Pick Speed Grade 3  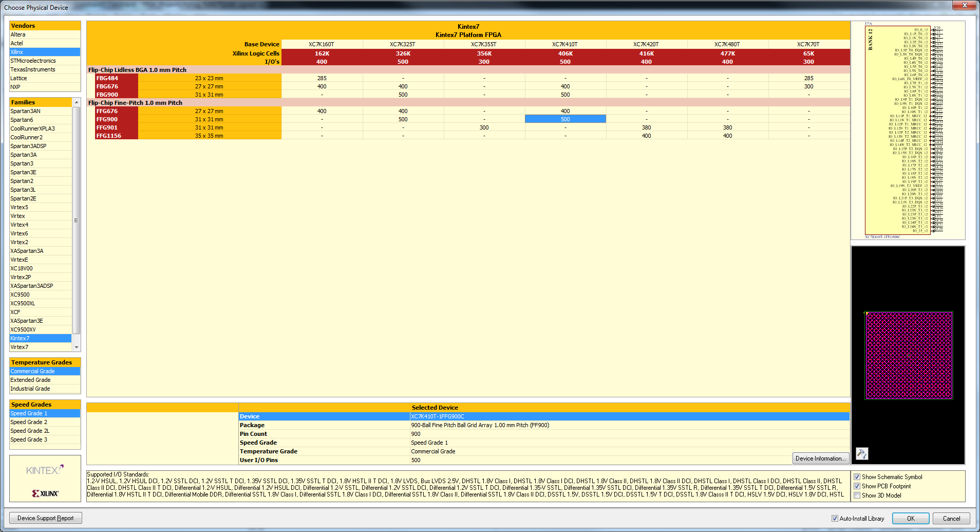pyautogui.click(x=45, y=439)
